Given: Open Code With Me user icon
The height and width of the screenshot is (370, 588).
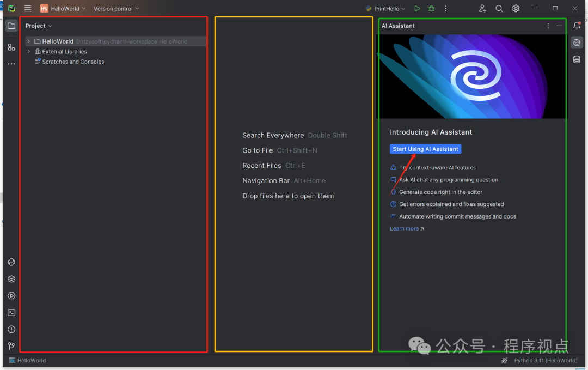Looking at the screenshot, I should coord(482,8).
